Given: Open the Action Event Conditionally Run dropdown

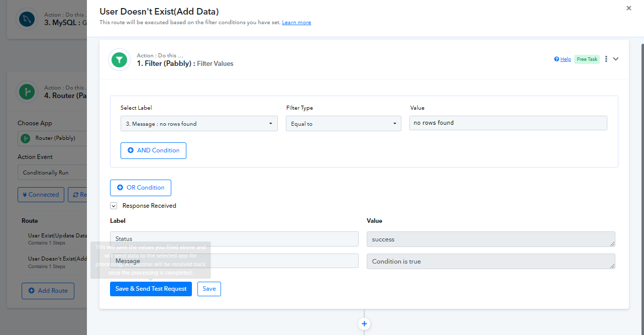Looking at the screenshot, I should 52,173.
